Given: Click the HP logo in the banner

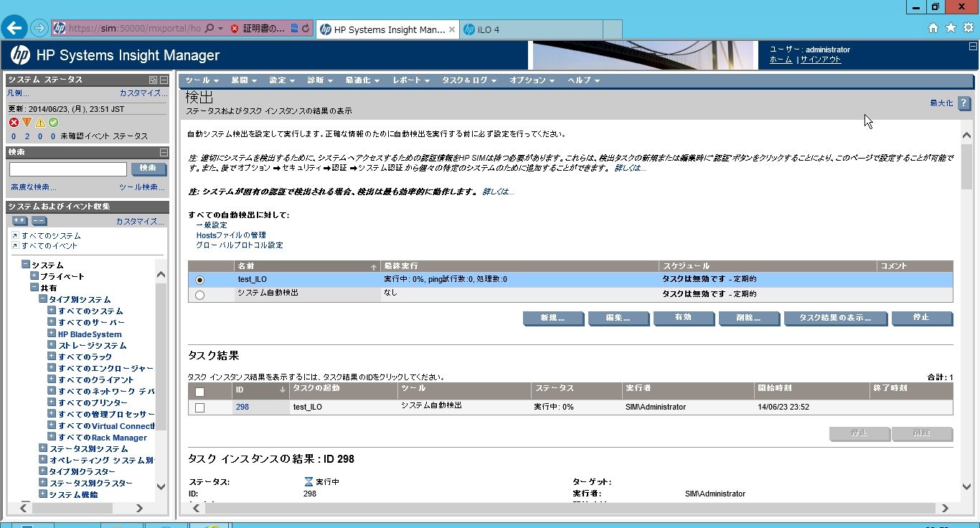Looking at the screenshot, I should click(x=20, y=55).
